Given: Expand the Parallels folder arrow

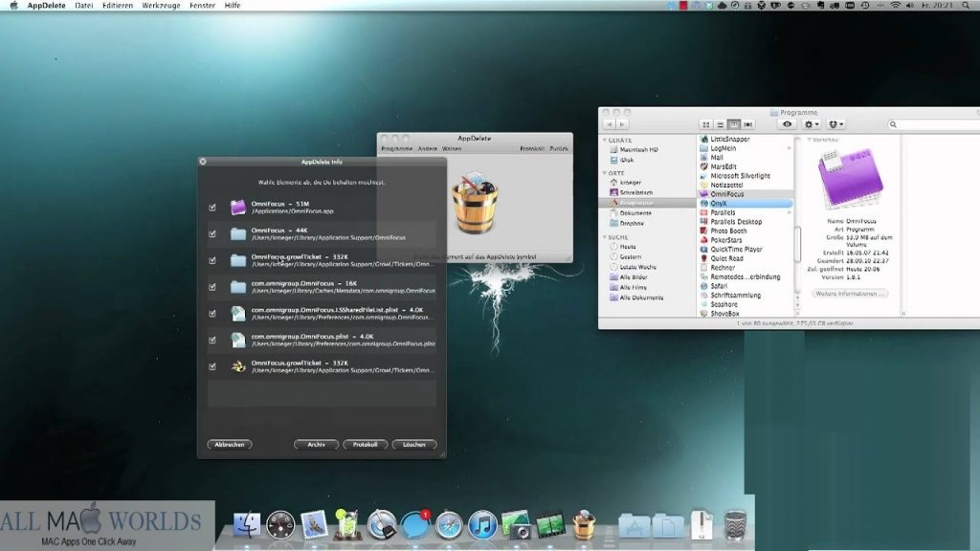Looking at the screenshot, I should 790,212.
